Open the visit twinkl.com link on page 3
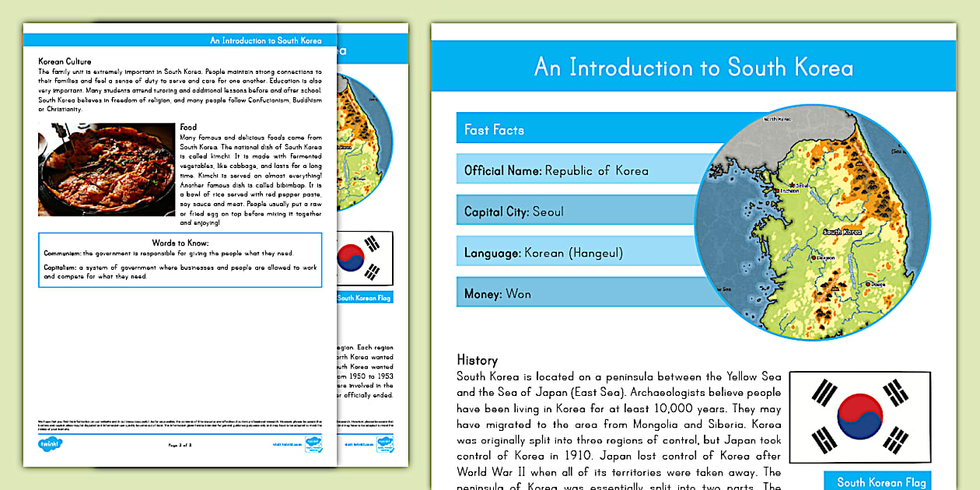This screenshot has height=490, width=980. coord(286,445)
